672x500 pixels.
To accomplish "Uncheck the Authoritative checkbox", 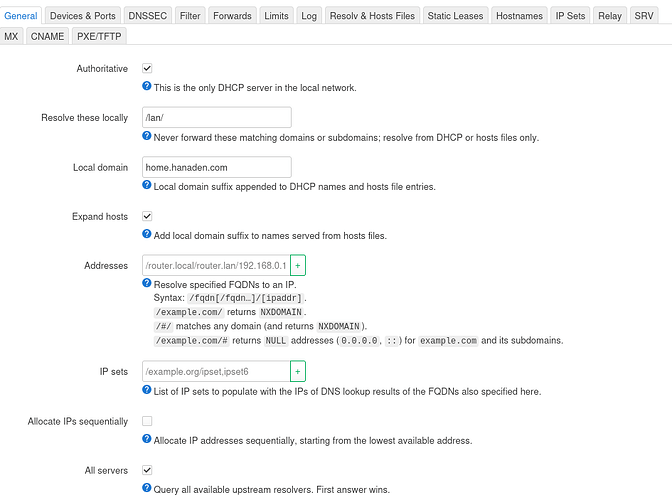I will 147,68.
